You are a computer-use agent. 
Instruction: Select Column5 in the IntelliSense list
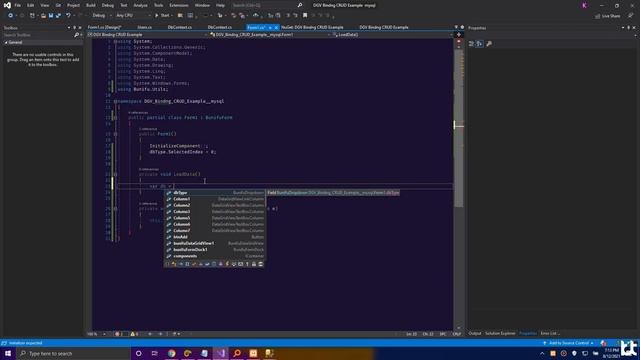(215, 218)
